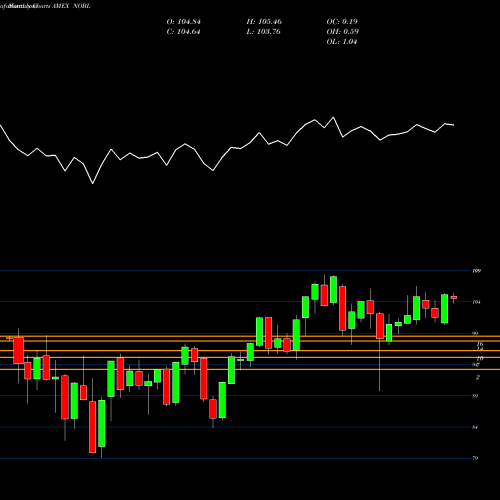Viewport: 500px width, 500px height.
Task: Click the 79 price axis label
Action: click(x=475, y=458)
